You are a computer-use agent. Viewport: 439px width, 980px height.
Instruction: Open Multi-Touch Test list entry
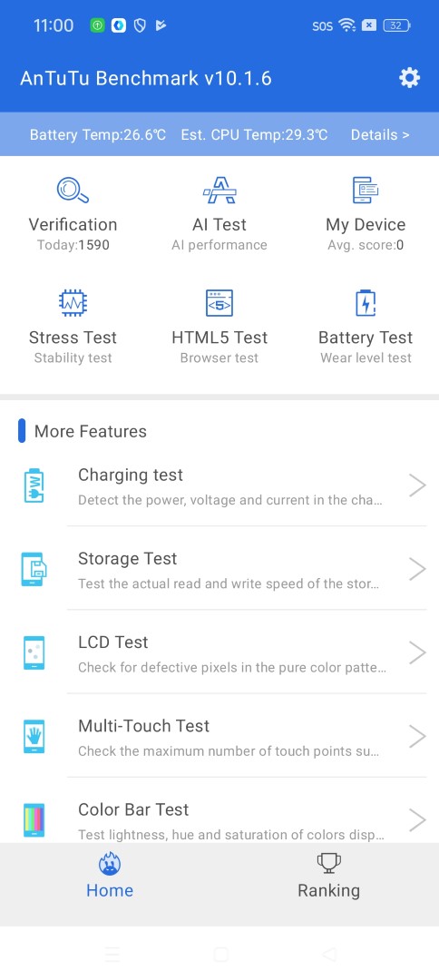219,736
